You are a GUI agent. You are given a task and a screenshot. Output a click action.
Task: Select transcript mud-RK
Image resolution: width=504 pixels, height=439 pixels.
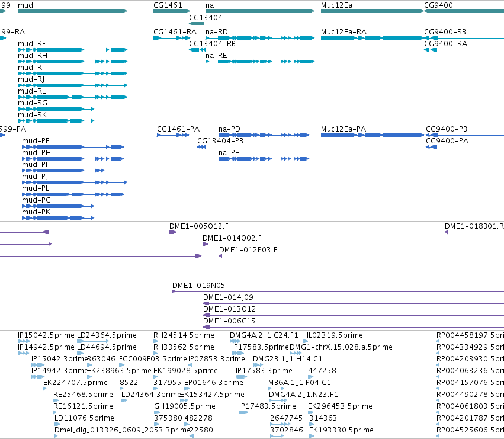[x=56, y=121]
